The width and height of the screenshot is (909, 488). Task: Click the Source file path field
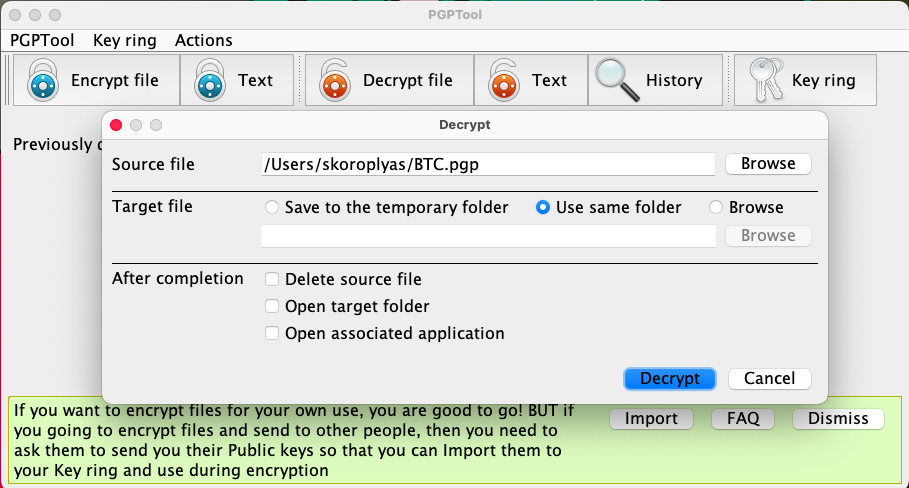pos(487,164)
